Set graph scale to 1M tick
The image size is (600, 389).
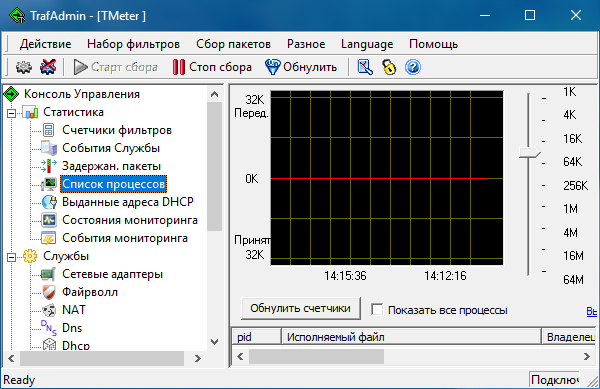544,207
